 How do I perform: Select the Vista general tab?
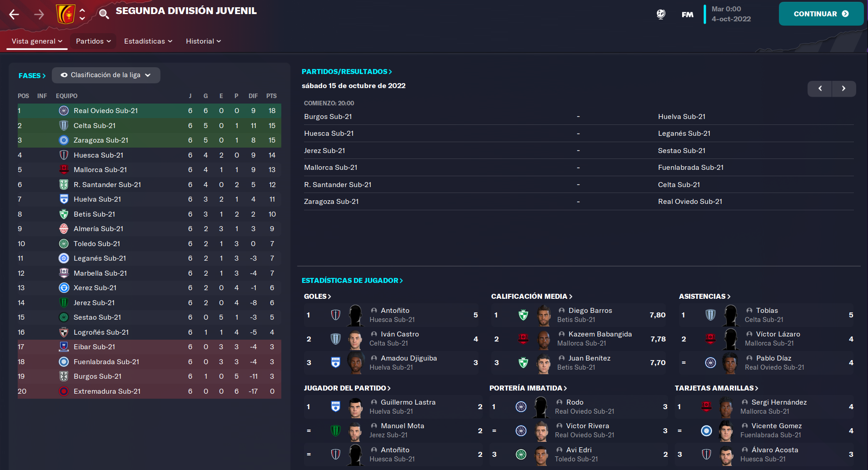tap(37, 41)
